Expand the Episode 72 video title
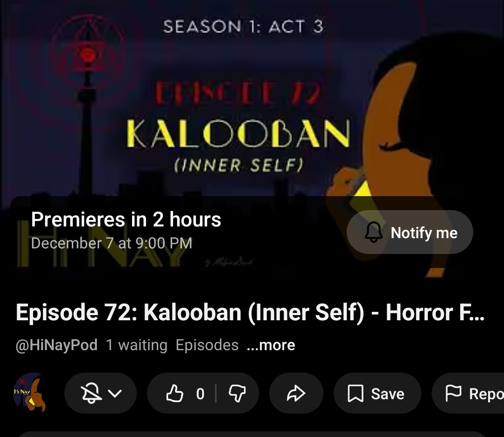Viewport: 504px width, 437px height. pos(250,312)
